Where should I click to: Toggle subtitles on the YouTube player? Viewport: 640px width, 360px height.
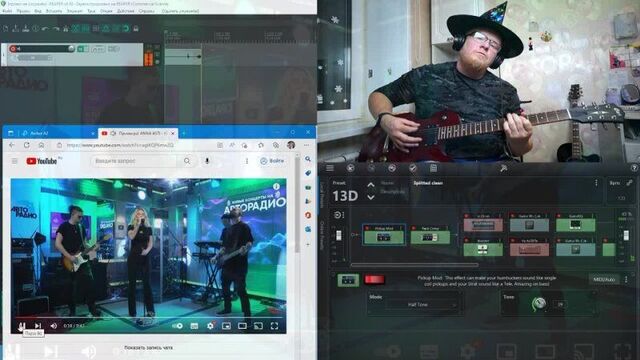[x=194, y=326]
